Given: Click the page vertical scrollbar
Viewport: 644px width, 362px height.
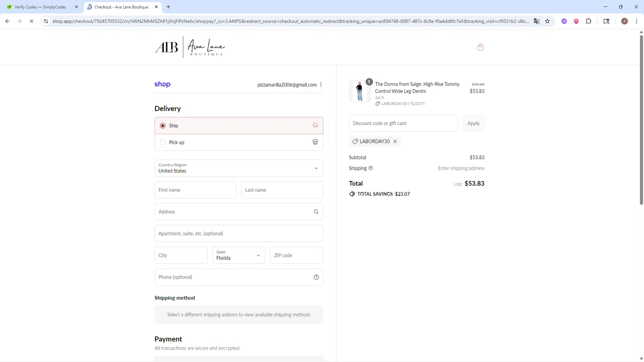Looking at the screenshot, I should (x=641, y=119).
